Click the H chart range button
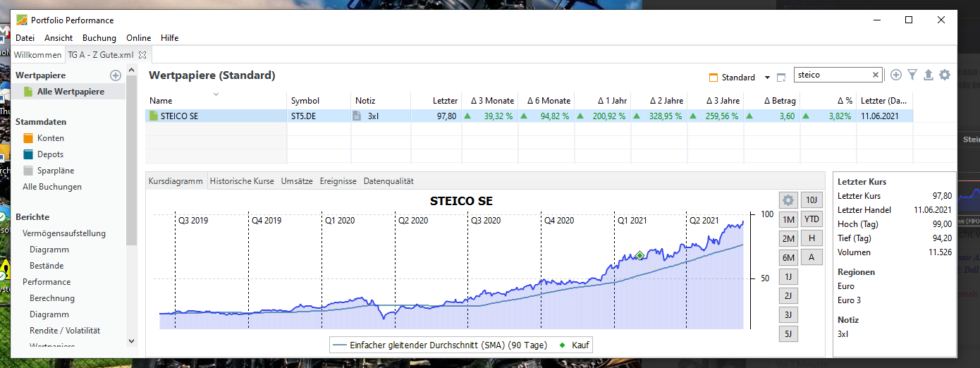 point(811,238)
